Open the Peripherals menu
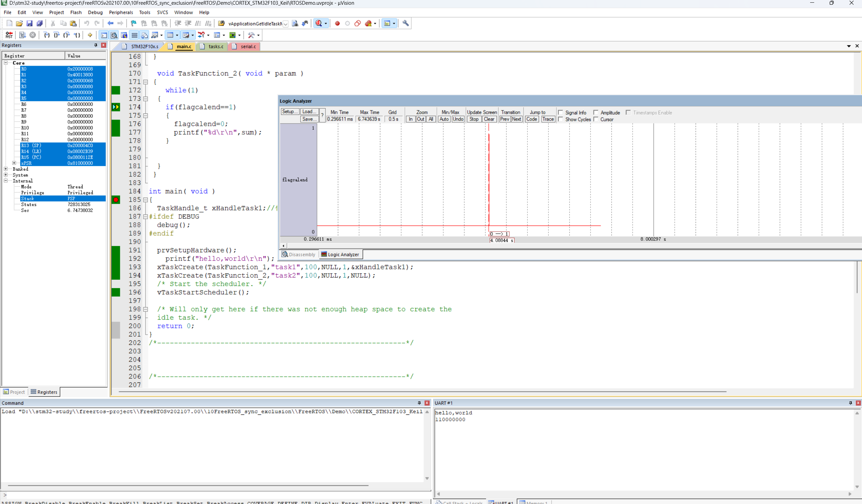Viewport: 862px width, 504px height. click(121, 12)
